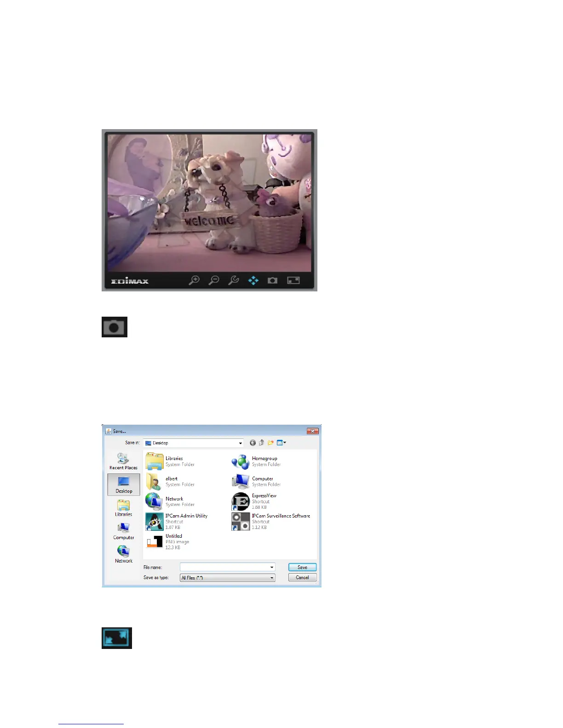Go back in Save dialog
Image resolution: width=563 pixels, height=728 pixels.
pos(253,443)
